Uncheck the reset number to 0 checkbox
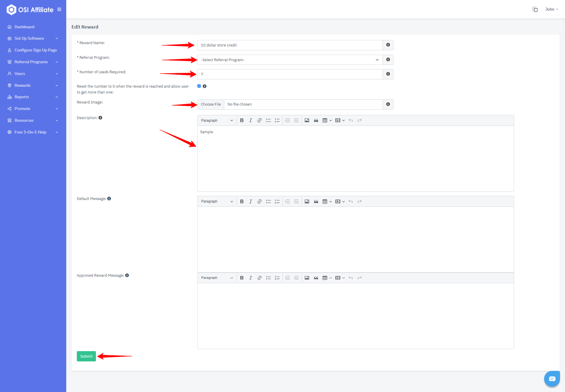Viewport: 565px width, 392px height. pyautogui.click(x=199, y=86)
